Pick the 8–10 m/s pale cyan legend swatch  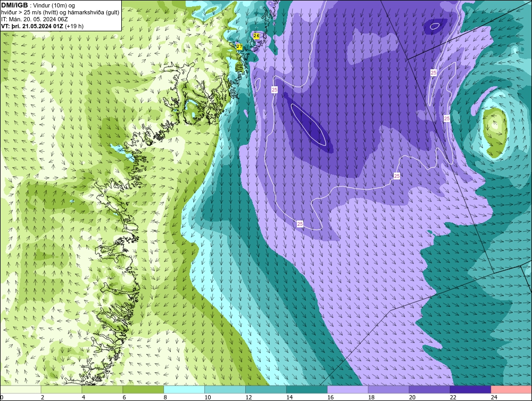[x=184, y=389]
